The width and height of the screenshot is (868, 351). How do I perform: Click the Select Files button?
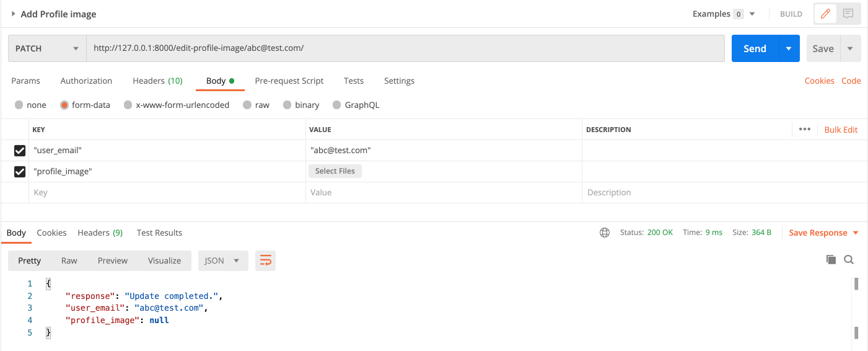tap(335, 171)
